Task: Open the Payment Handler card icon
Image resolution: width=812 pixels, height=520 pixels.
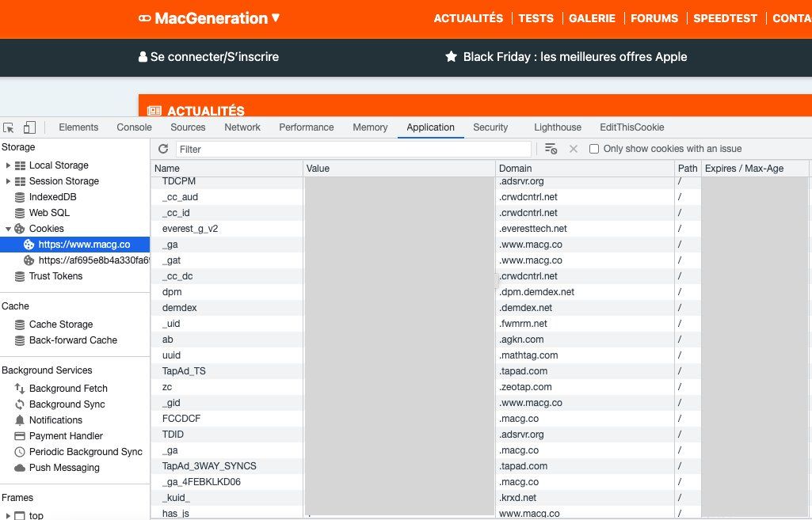Action: (20, 436)
